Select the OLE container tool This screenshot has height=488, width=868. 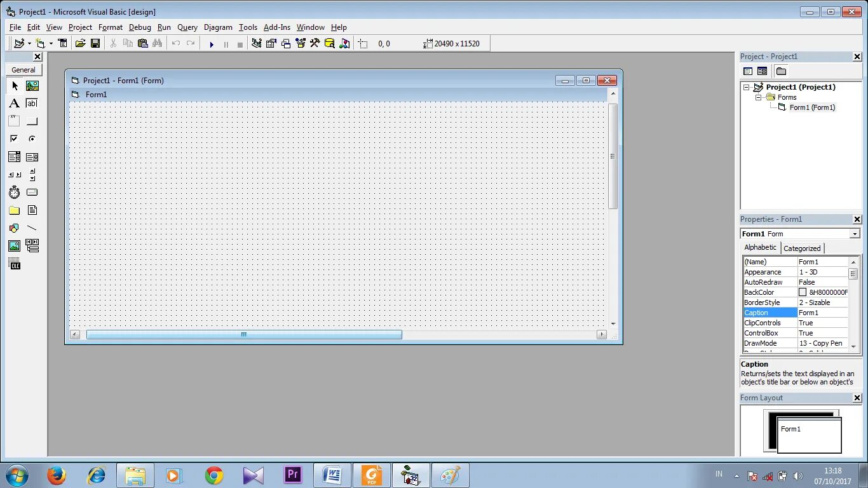15,264
